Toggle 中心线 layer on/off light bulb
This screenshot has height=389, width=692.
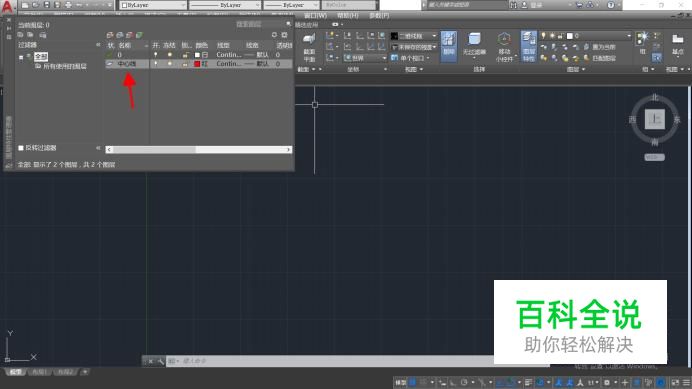coord(155,64)
